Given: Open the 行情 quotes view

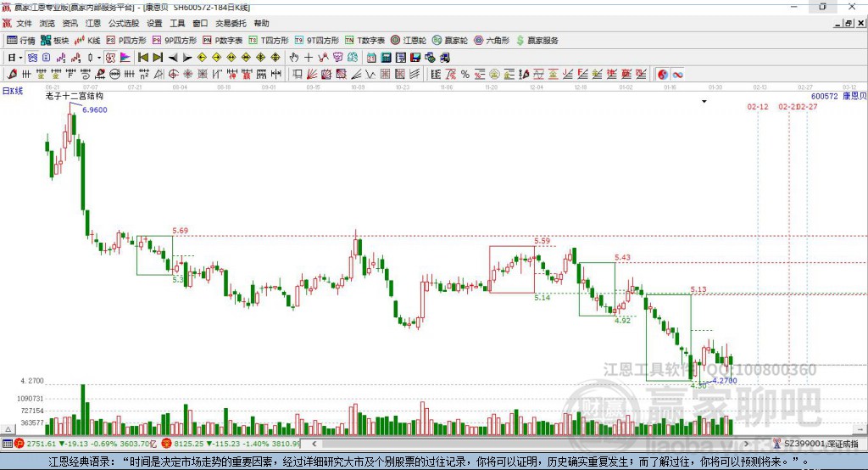Looking at the screenshot, I should (x=21, y=40).
